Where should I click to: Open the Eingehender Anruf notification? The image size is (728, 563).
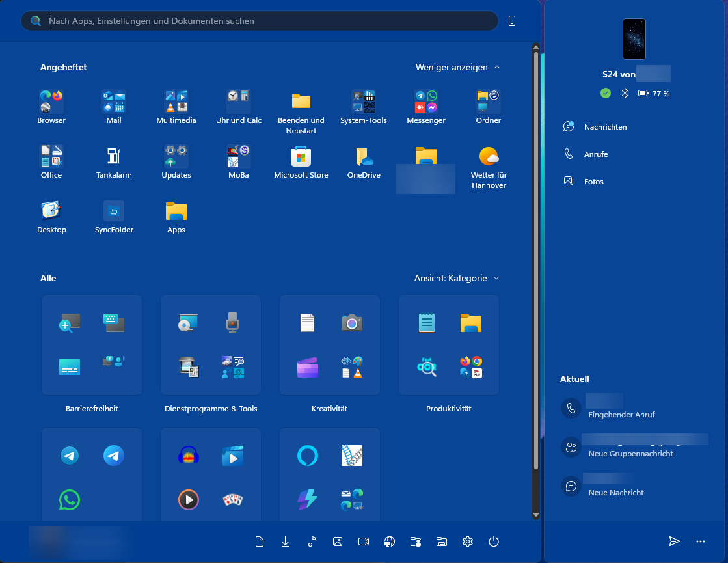[x=634, y=408]
